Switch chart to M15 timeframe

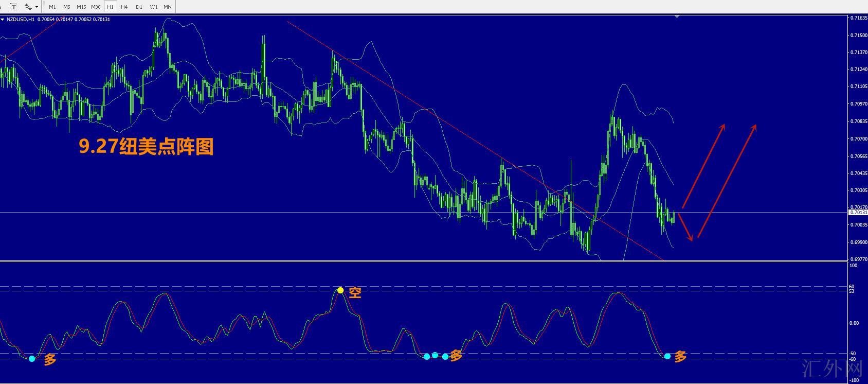click(81, 7)
